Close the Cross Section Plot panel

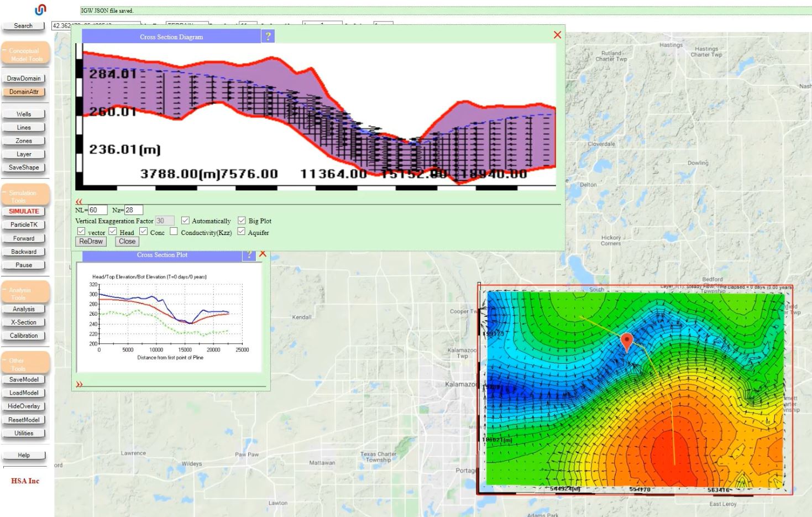tap(263, 254)
